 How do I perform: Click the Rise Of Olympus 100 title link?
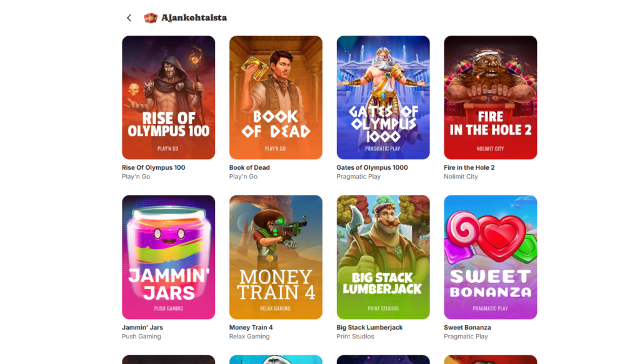154,167
